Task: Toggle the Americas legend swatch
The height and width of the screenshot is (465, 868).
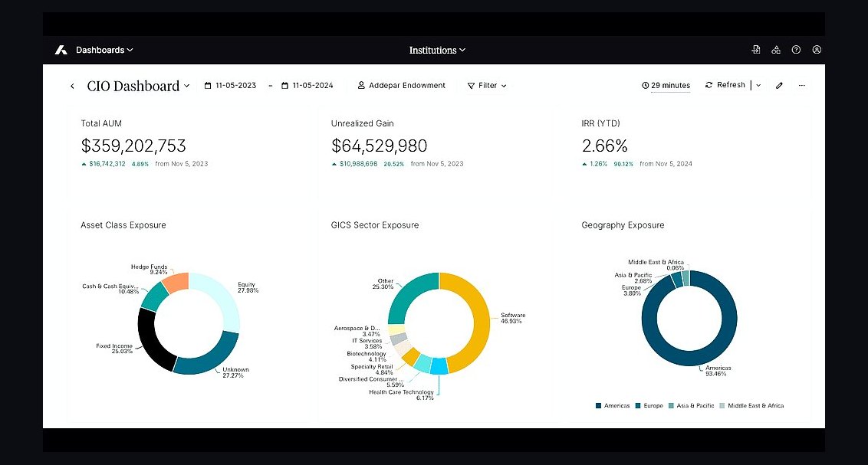Action: (x=598, y=405)
